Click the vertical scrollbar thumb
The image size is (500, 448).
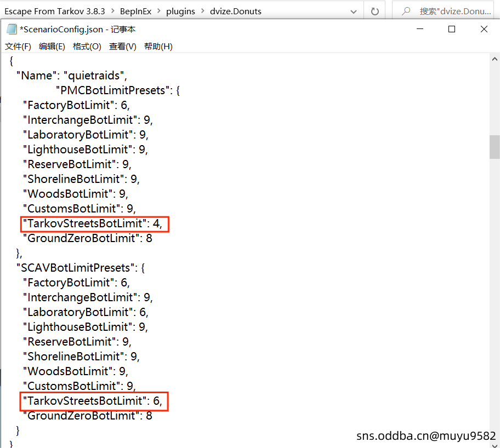pyautogui.click(x=495, y=146)
